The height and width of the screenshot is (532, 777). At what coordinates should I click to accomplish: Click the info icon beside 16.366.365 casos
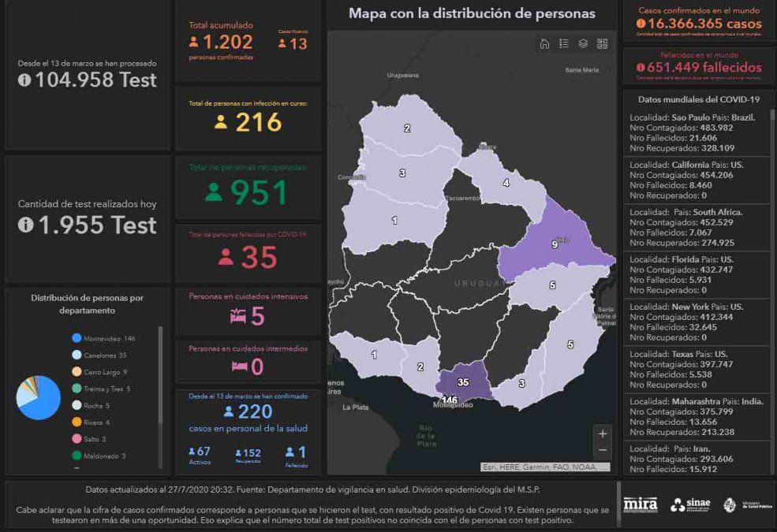tap(641, 24)
